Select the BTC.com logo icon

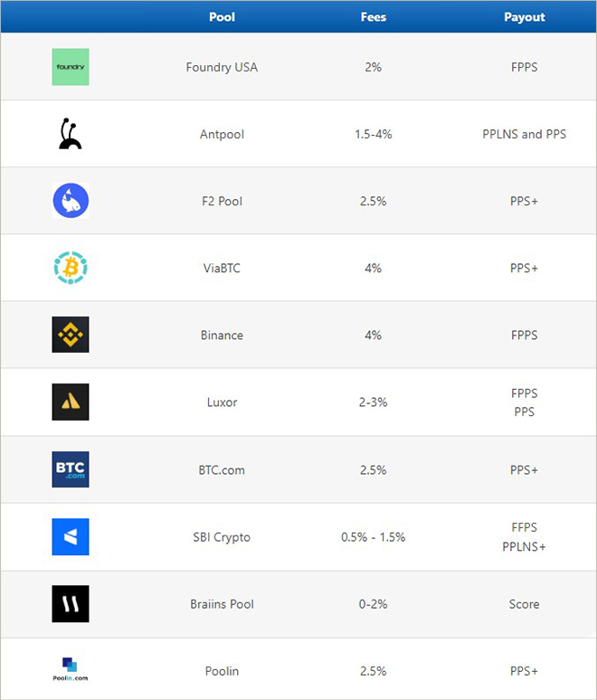(71, 469)
